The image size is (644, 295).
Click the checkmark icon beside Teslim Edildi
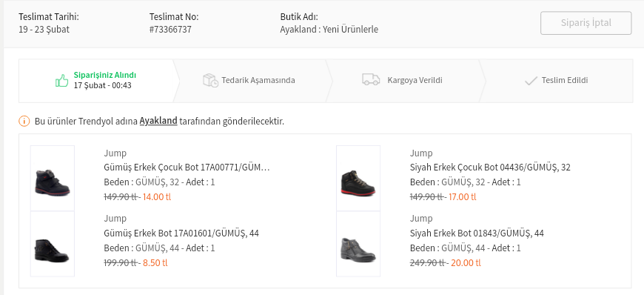(x=531, y=81)
